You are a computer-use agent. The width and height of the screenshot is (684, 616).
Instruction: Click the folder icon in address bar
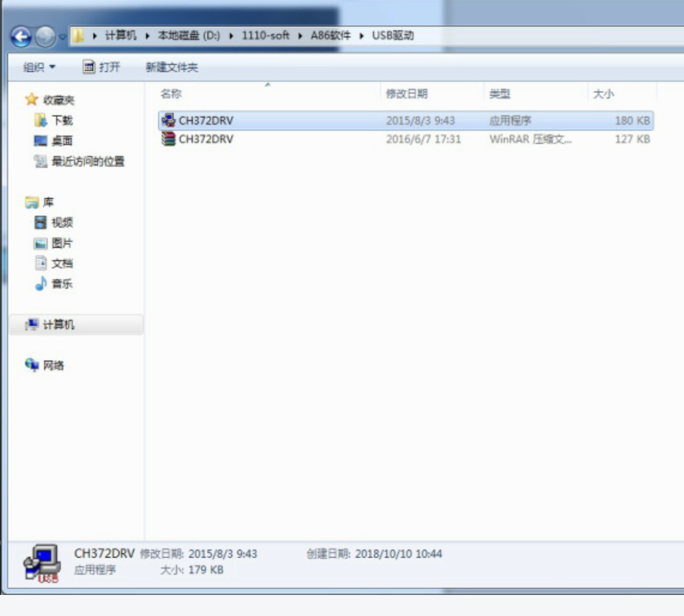(78, 36)
